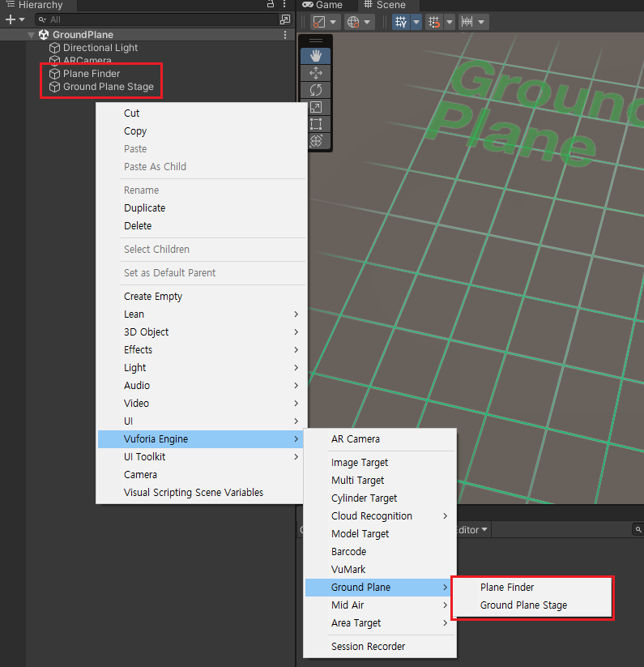Choose Barcode in Vuforia submenu
Image resolution: width=644 pixels, height=667 pixels.
380,552
